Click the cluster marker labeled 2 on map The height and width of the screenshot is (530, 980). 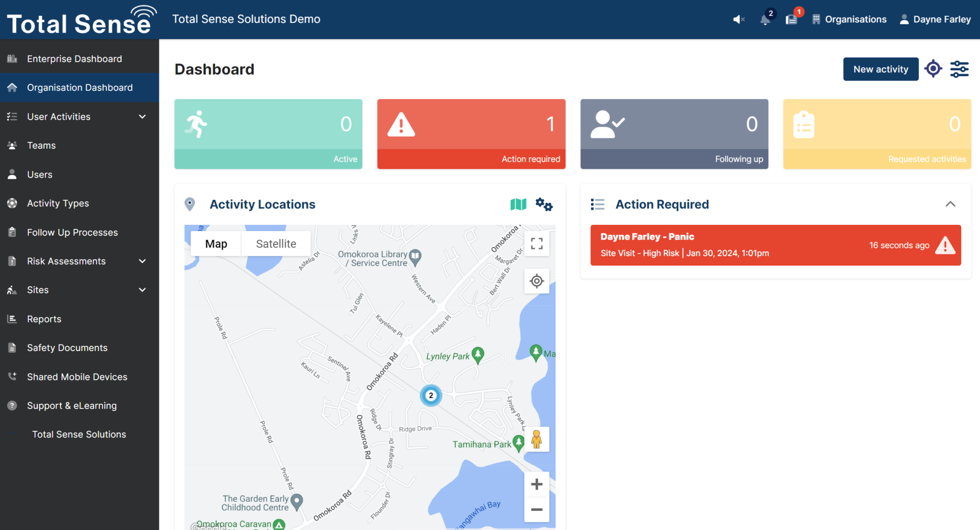(x=430, y=396)
